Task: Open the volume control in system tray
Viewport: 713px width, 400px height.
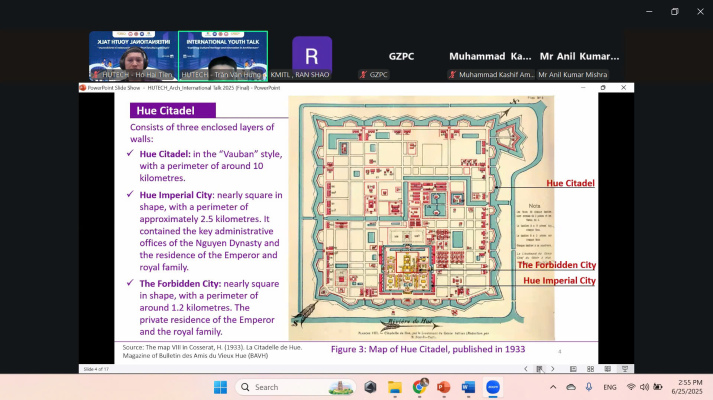Action: [644, 387]
